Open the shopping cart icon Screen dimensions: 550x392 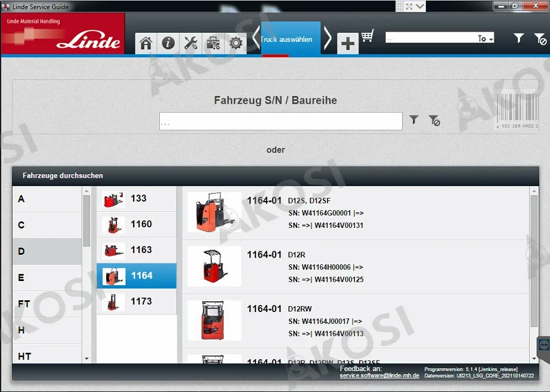point(368,36)
